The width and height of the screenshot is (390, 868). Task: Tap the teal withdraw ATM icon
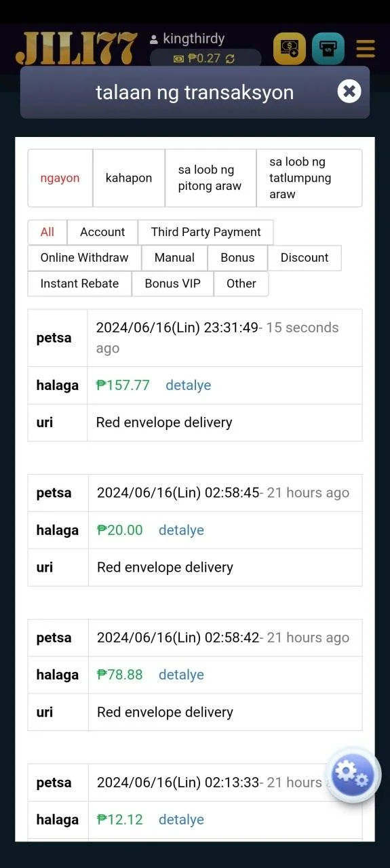point(328,49)
